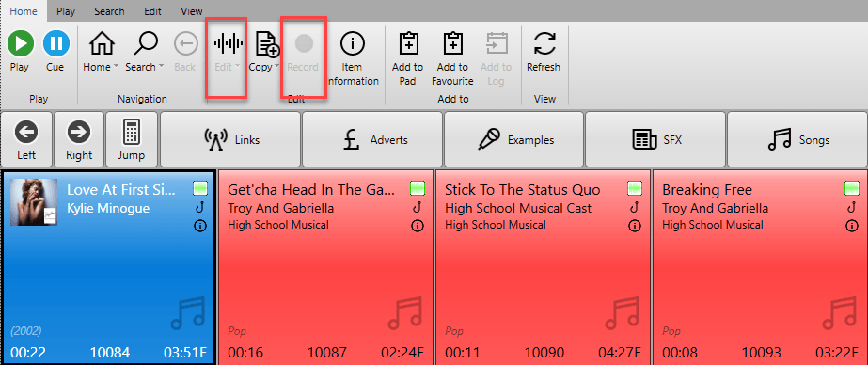Click duration 02:24E
The height and width of the screenshot is (365, 868).
402,352
